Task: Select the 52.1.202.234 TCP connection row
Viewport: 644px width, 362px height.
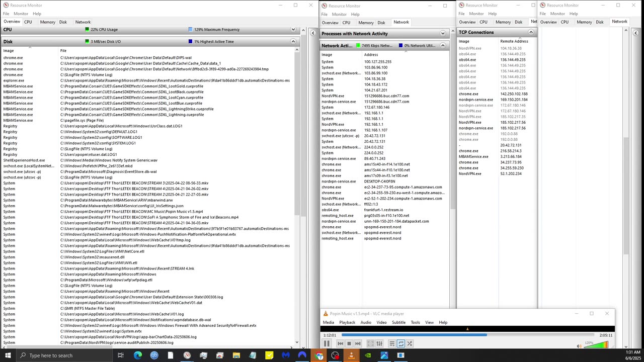Action: point(497,173)
